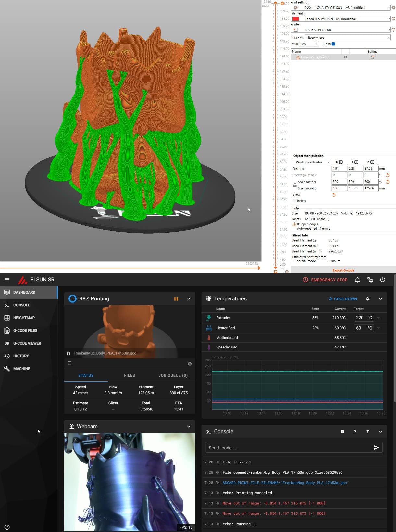Switch to the Job Queue tab
This screenshot has height=532, width=396.
click(x=173, y=375)
